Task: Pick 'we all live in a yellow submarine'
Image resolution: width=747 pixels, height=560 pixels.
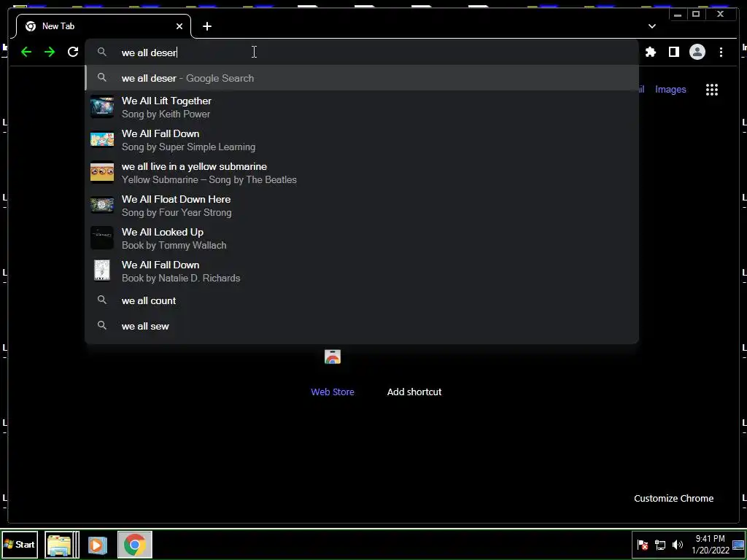Action: pyautogui.click(x=362, y=173)
